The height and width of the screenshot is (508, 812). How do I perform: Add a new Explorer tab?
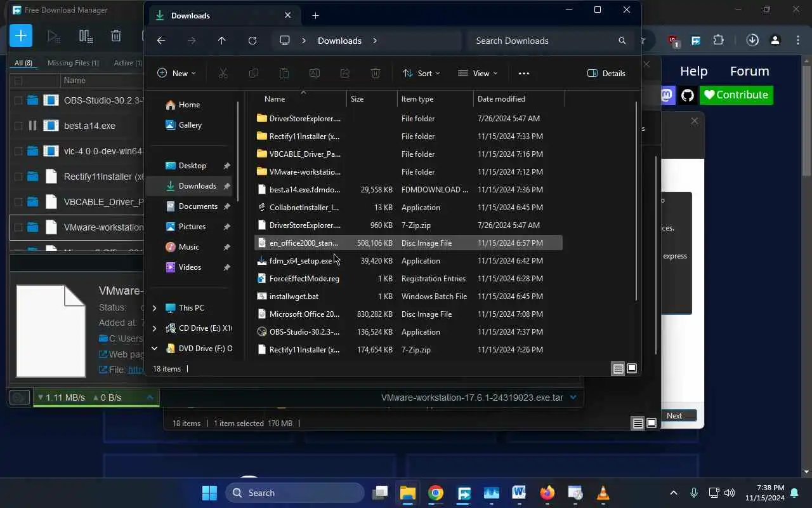[x=315, y=15]
